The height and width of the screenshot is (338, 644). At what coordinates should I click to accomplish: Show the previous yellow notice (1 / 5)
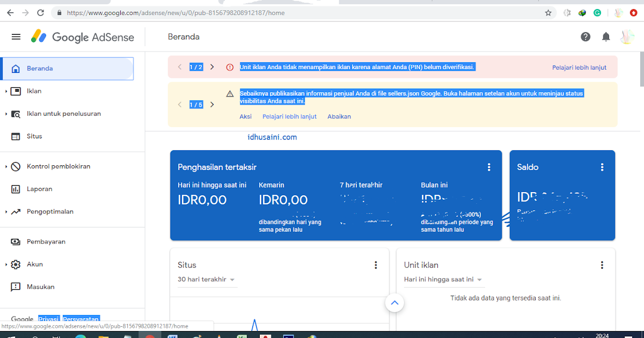coord(180,105)
